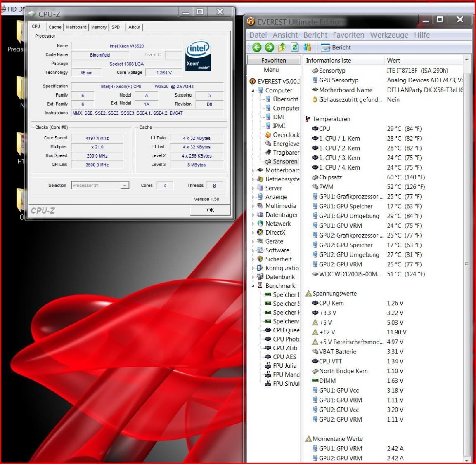
Task: Switch to the Mainboard tab in CPU-Z
Action: point(76,27)
